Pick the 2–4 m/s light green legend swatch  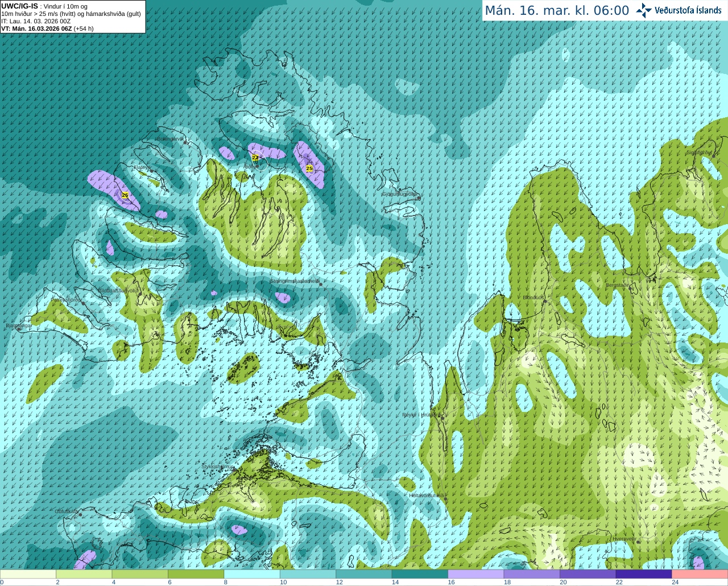coord(84,574)
